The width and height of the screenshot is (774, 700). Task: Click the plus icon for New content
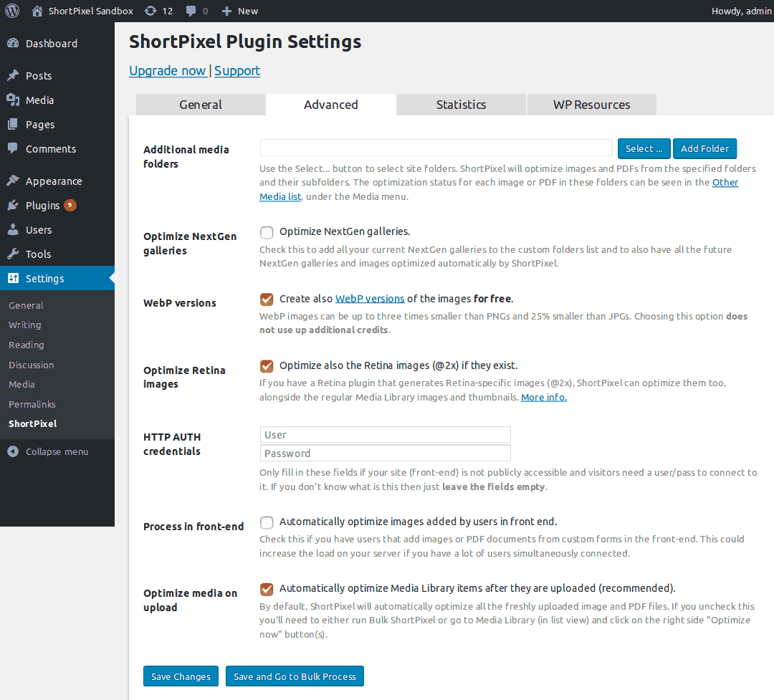(x=226, y=11)
